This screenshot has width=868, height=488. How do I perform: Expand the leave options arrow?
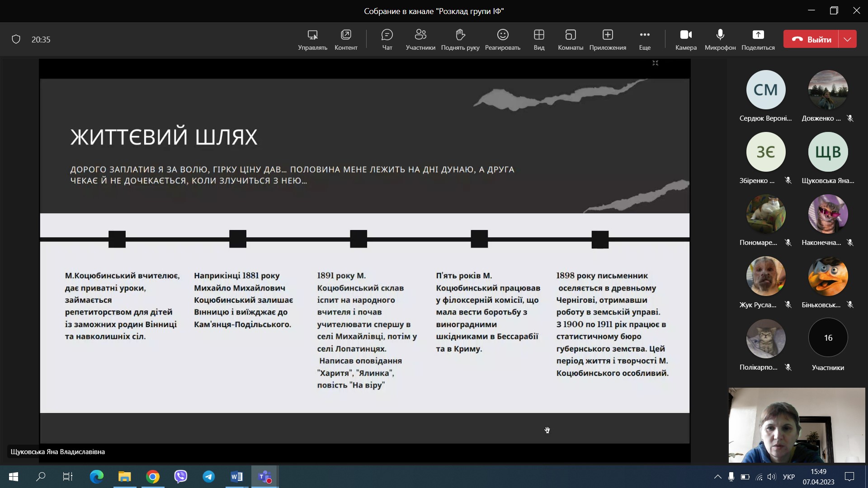coord(847,39)
